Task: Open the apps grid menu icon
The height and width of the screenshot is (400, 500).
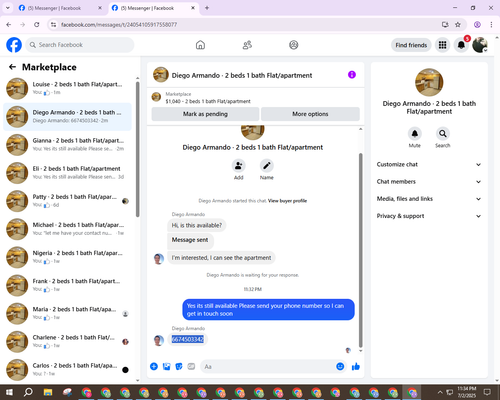Action: point(442,45)
